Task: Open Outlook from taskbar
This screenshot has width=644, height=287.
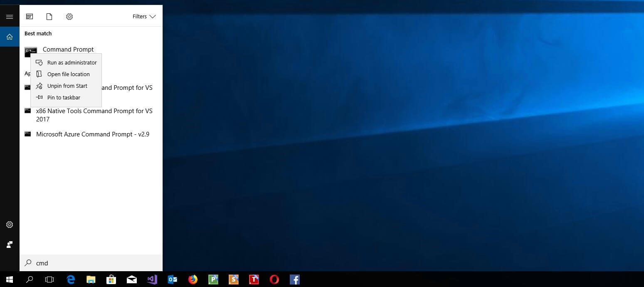Action: (x=172, y=280)
